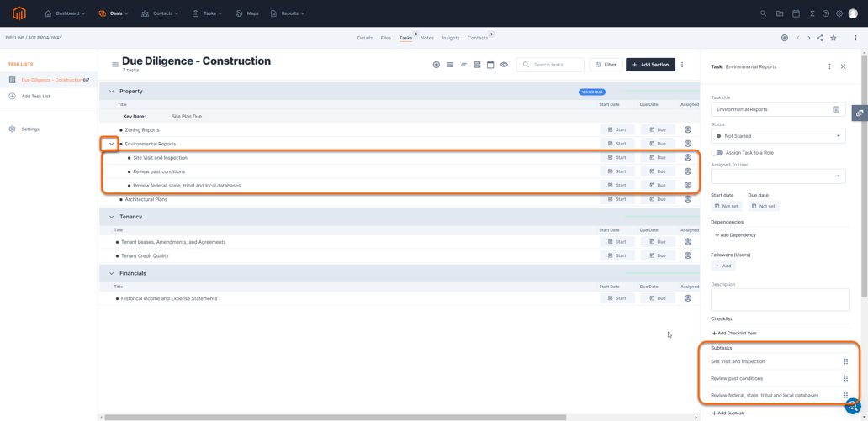
Task: Collapse the Property section
Action: click(111, 92)
